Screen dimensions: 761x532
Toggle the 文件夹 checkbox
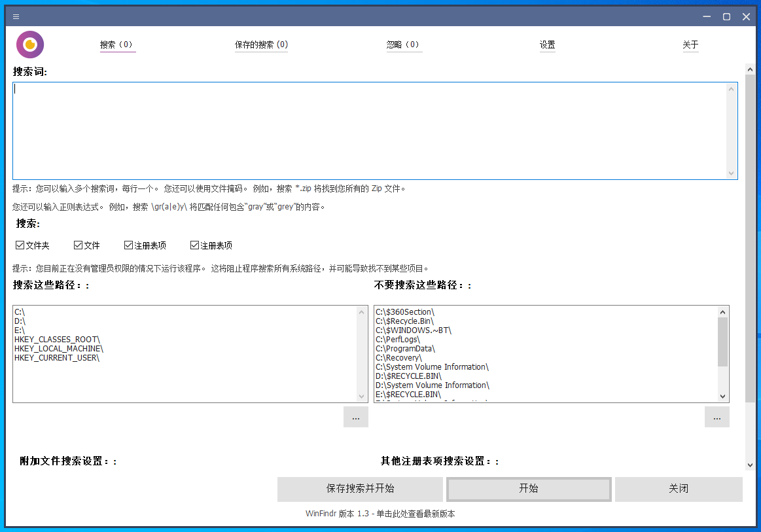tap(20, 245)
